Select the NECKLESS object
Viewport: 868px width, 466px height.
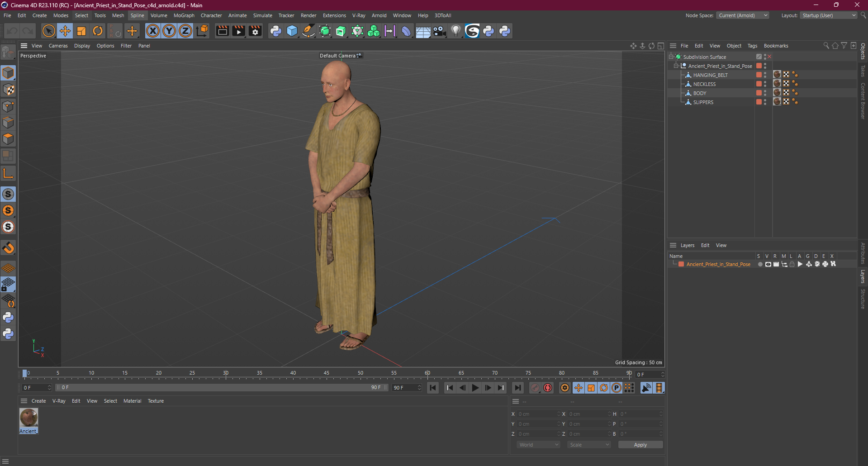[704, 84]
